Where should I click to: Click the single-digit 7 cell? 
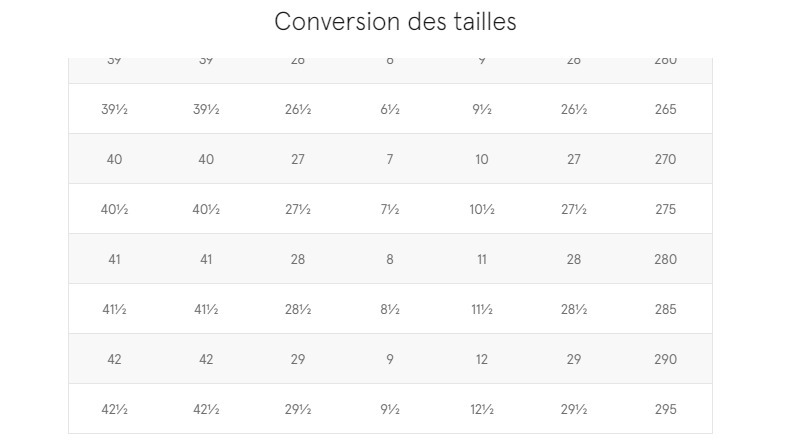pyautogui.click(x=389, y=159)
